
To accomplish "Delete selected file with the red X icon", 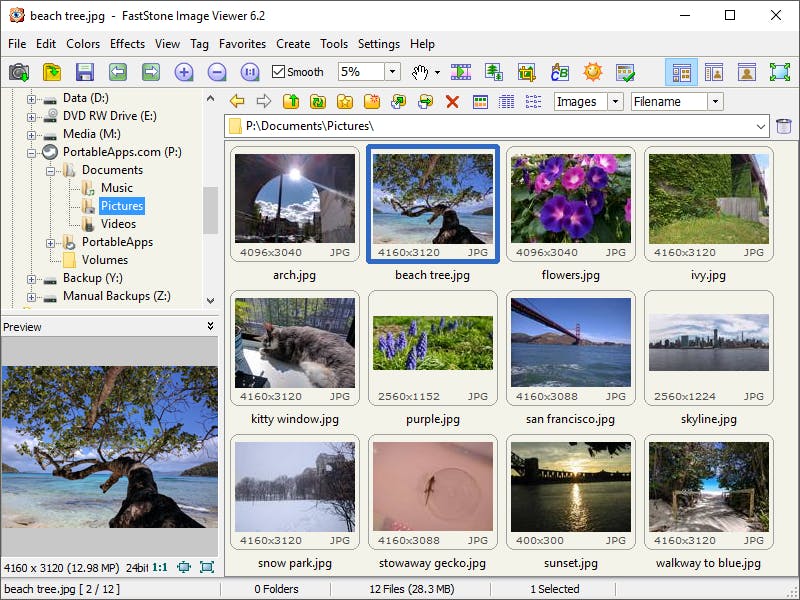I will click(x=452, y=101).
